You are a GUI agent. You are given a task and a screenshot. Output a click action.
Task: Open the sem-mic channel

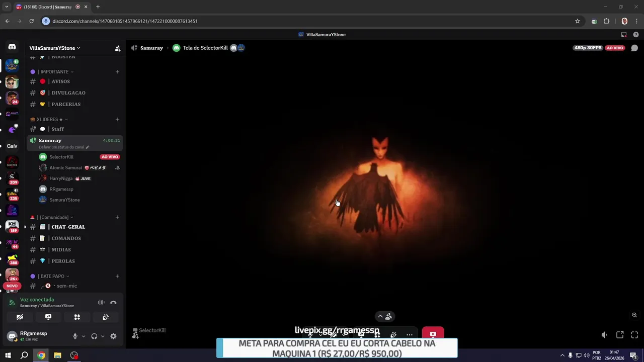[x=74, y=286]
